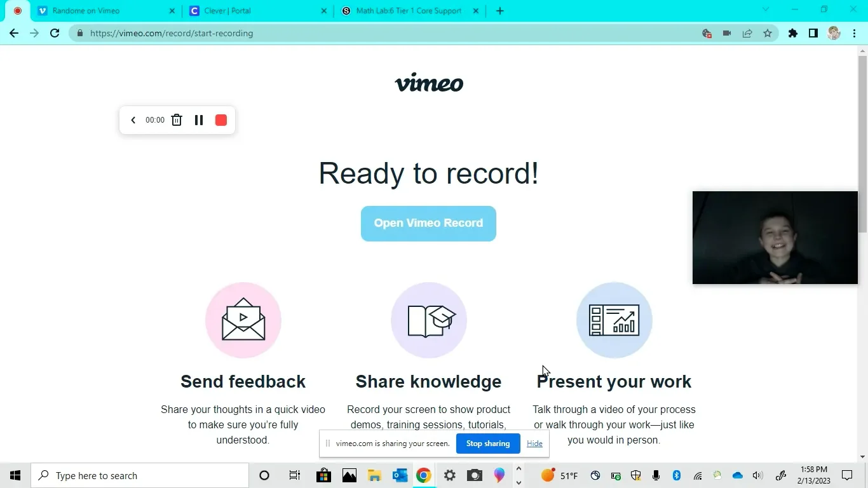The image size is (868, 488).
Task: Hide the screen sharing notification bar
Action: [x=534, y=444]
